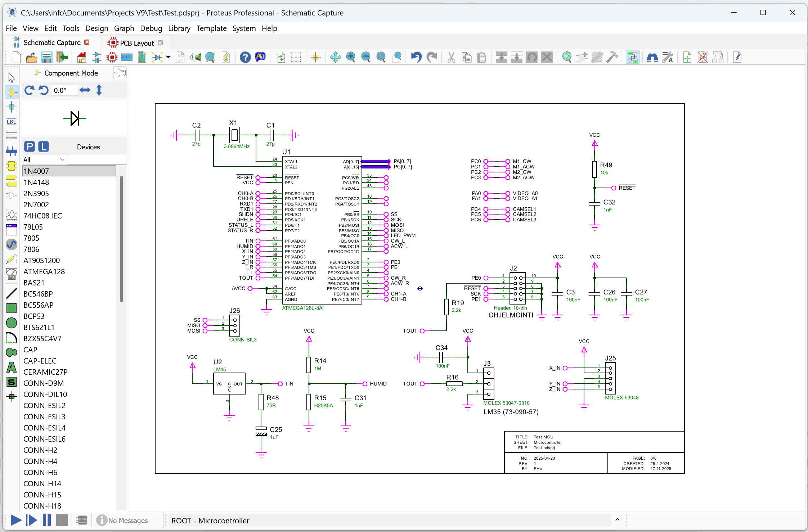Open the AI assistant toolbar icon
The width and height of the screenshot is (808, 532).
pyautogui.click(x=260, y=57)
